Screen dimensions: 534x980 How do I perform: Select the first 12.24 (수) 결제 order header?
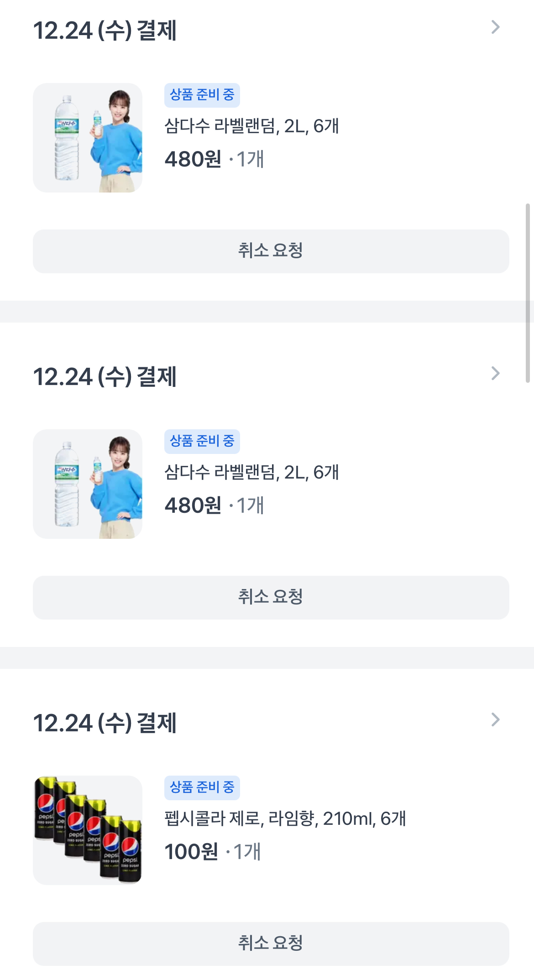tap(105, 31)
